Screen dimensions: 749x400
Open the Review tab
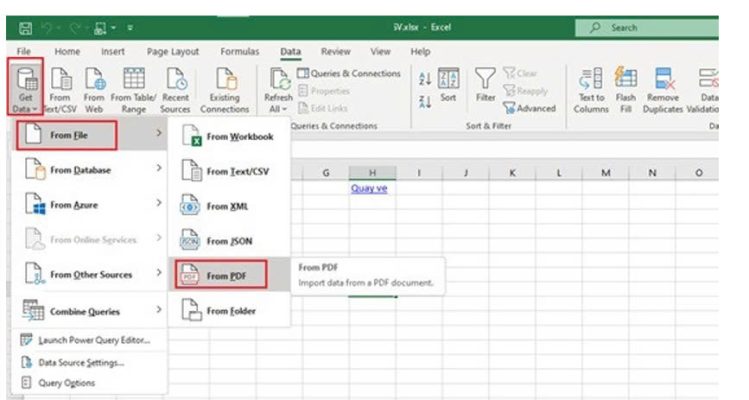point(336,52)
